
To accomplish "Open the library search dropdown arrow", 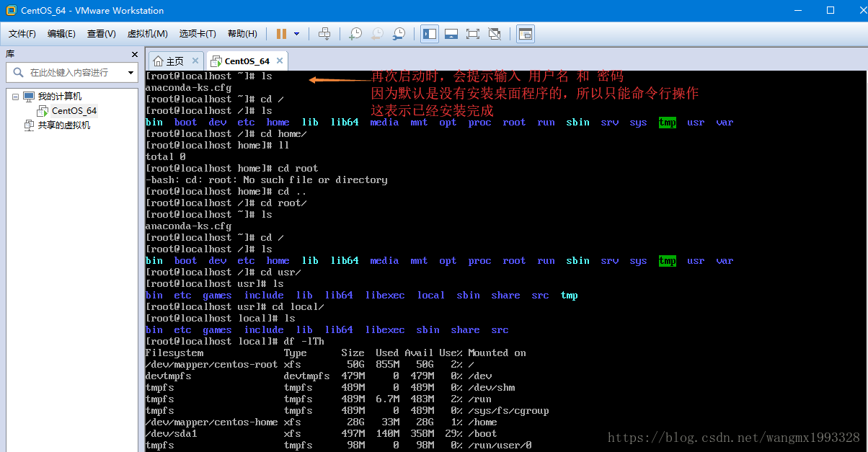I will (130, 72).
